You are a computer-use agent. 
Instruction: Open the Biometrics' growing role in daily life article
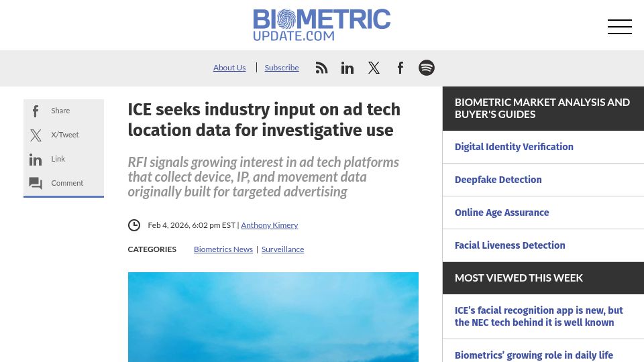[x=534, y=355]
